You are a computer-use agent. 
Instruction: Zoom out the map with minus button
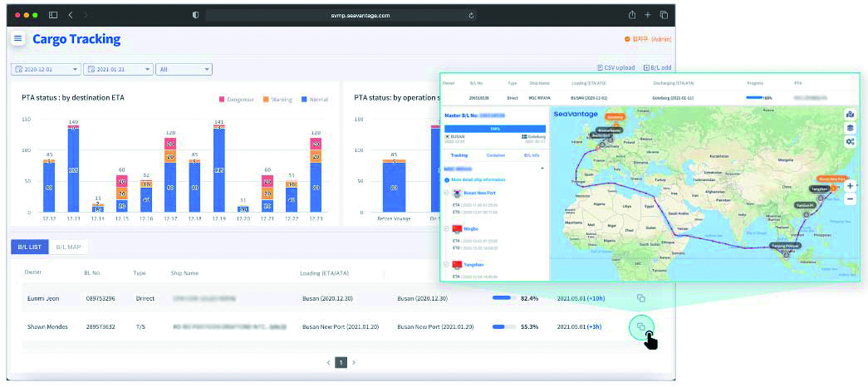[850, 198]
